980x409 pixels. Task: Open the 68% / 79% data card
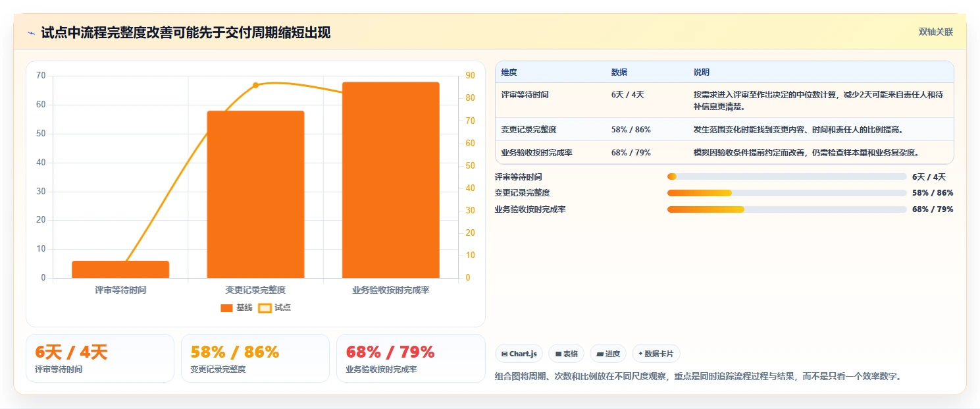pos(411,358)
